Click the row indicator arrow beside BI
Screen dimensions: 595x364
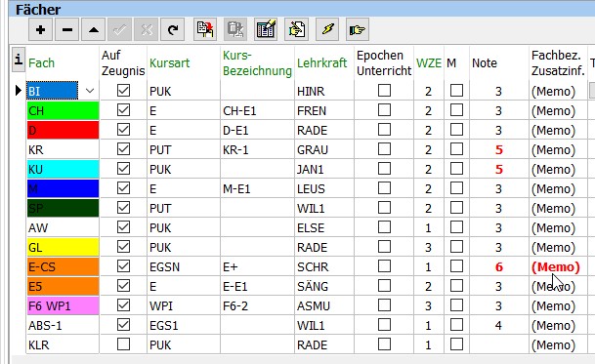point(18,91)
